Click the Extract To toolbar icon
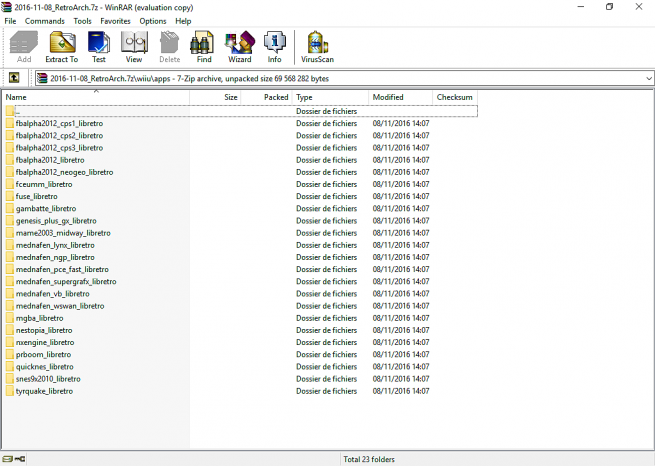This screenshot has height=466, width=655. tap(62, 46)
